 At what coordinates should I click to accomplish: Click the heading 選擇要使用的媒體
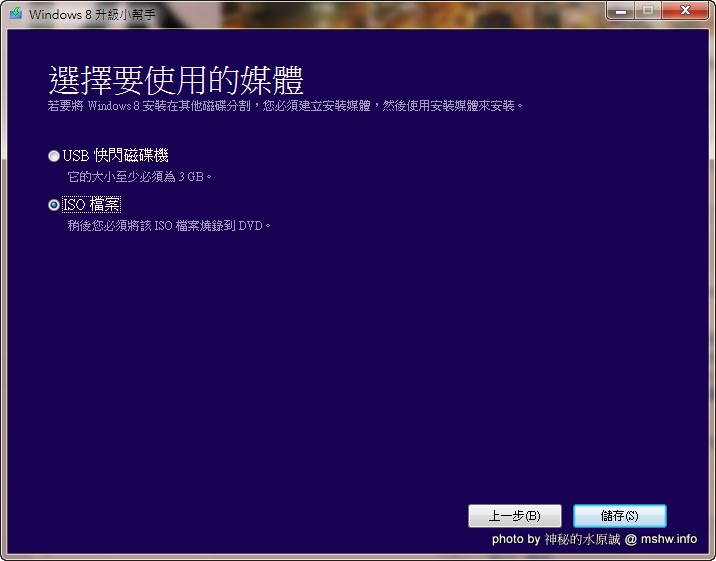click(176, 80)
